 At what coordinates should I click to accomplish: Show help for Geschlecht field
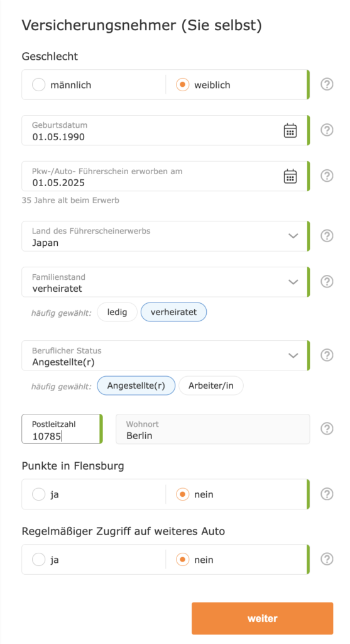click(x=327, y=85)
